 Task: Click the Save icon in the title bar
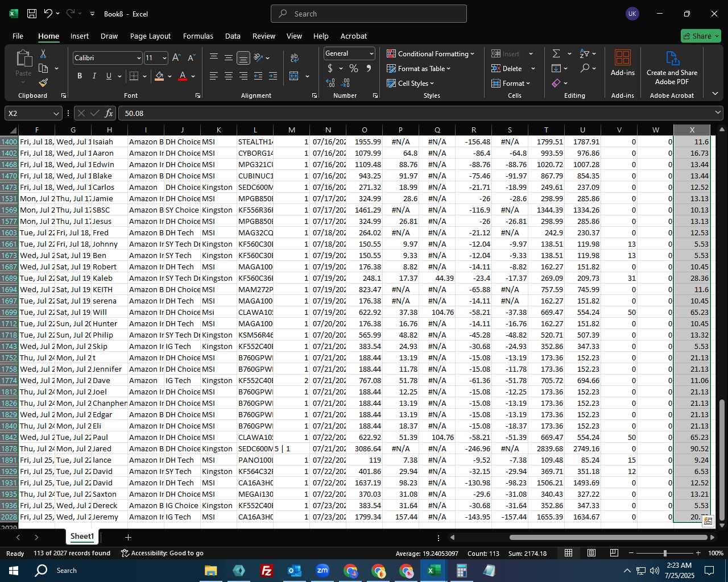pos(32,14)
